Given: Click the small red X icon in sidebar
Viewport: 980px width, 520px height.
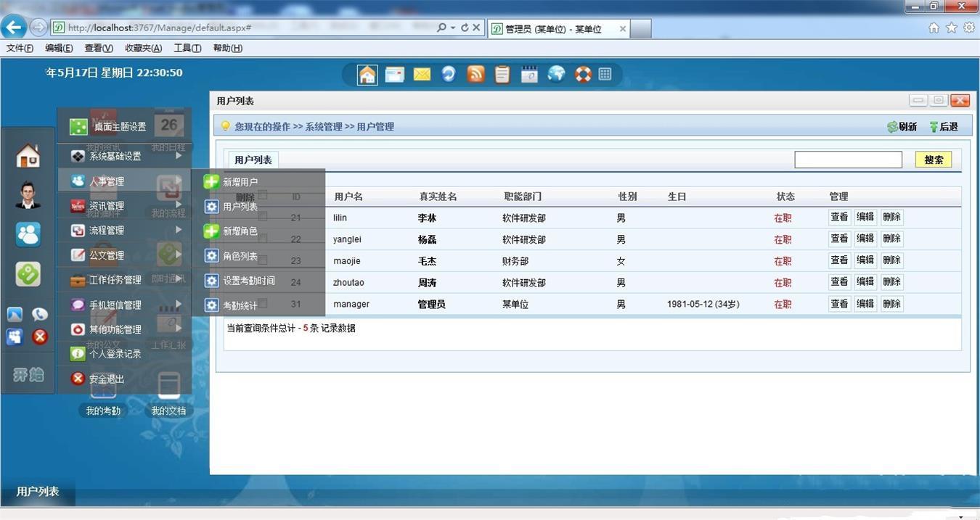Looking at the screenshot, I should 40,337.
